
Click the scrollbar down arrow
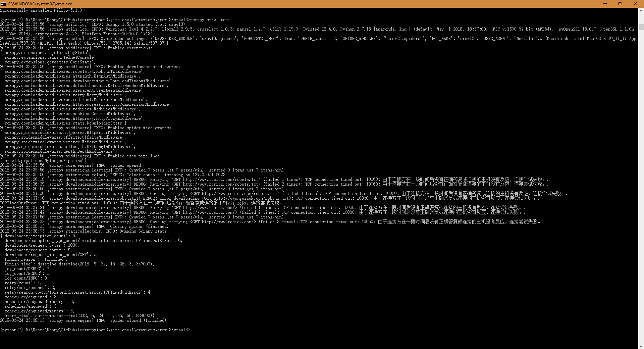(641, 346)
